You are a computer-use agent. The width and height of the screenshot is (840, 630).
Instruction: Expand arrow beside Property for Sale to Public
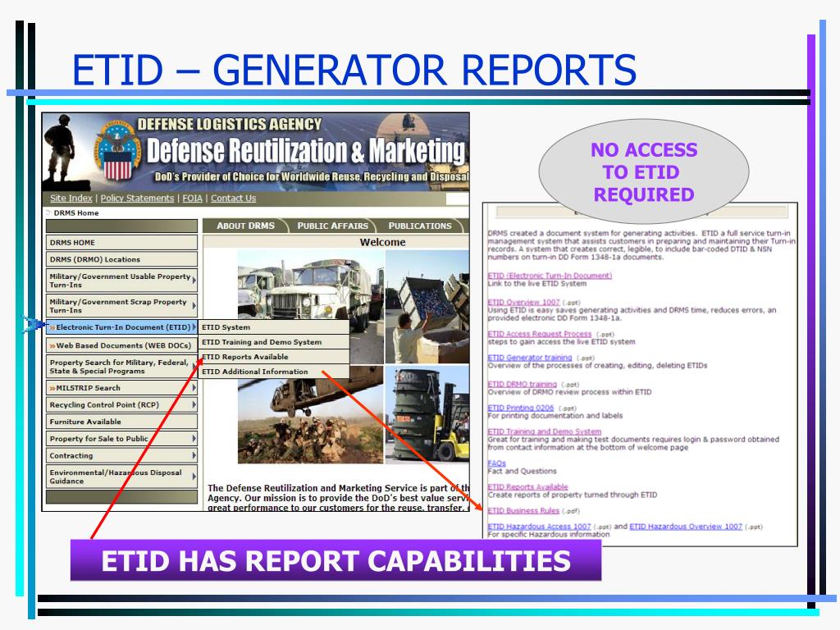click(x=194, y=438)
